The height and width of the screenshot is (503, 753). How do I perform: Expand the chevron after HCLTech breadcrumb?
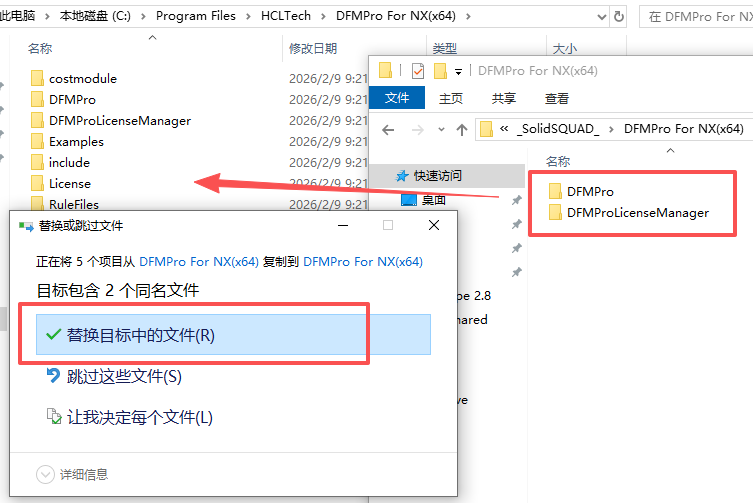tap(323, 16)
